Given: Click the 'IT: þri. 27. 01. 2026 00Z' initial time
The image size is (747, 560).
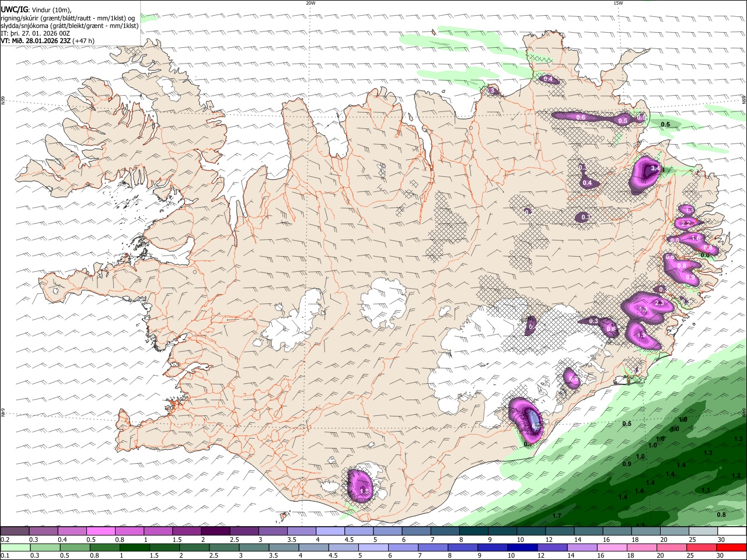Looking at the screenshot, I should [x=36, y=33].
